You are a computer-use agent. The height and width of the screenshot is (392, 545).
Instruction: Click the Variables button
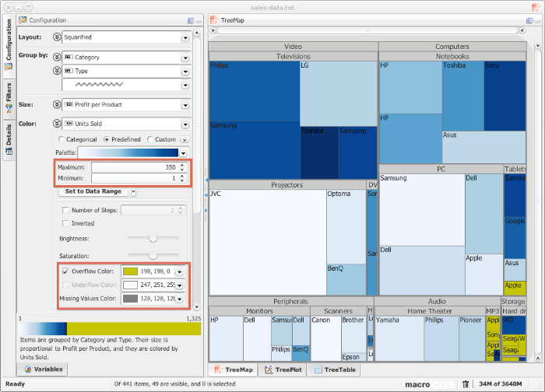44,369
